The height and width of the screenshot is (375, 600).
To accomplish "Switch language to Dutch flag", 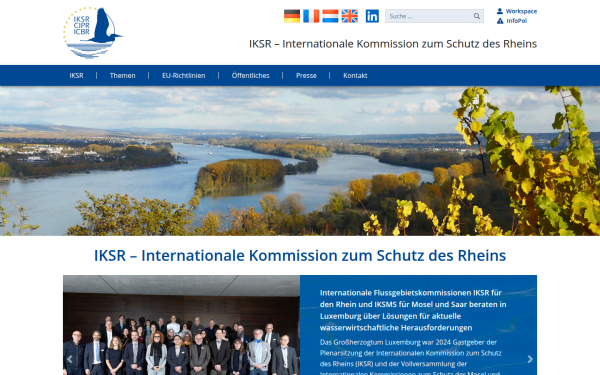I will pyautogui.click(x=330, y=16).
